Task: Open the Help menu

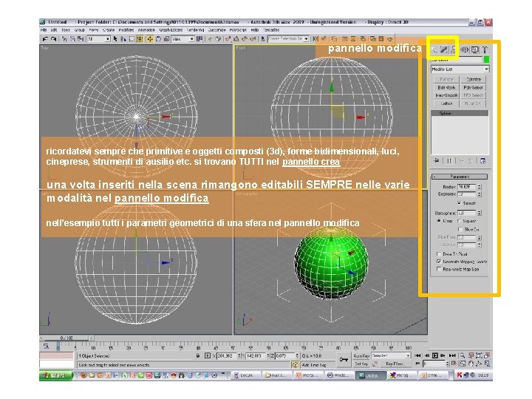Action: point(254,30)
